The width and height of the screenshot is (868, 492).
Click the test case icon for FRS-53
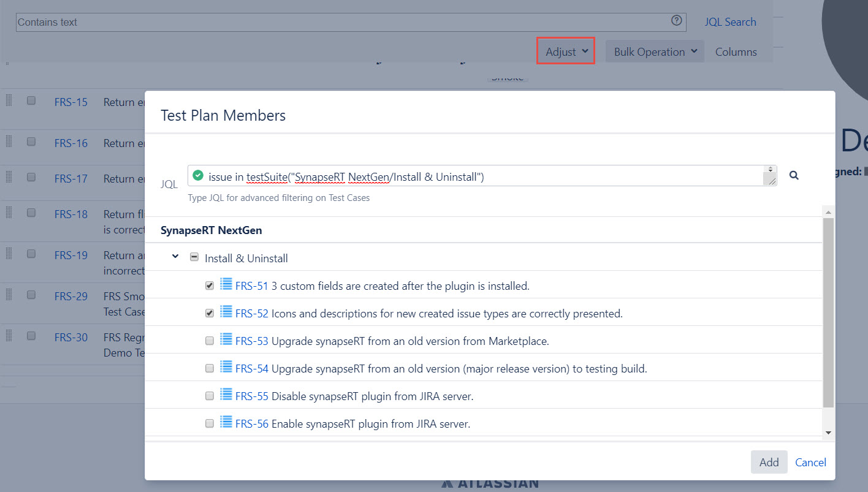(226, 339)
